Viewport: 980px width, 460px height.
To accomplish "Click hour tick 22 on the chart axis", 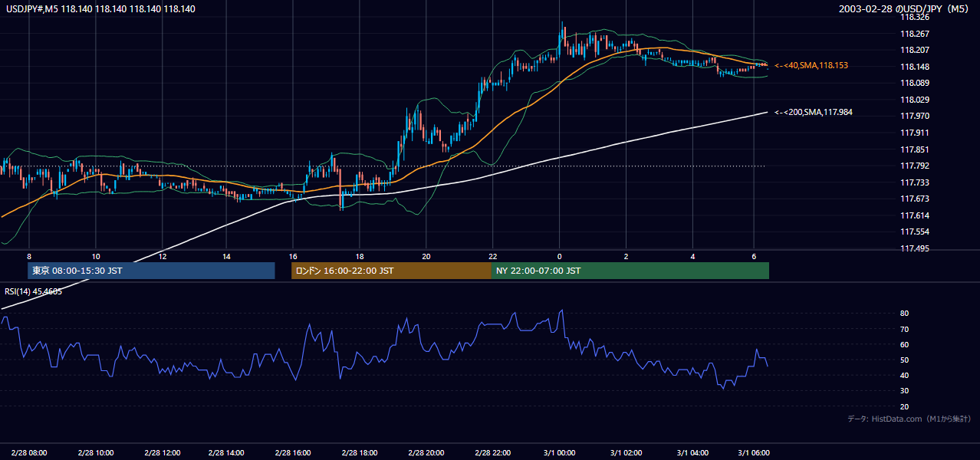I will tap(493, 256).
